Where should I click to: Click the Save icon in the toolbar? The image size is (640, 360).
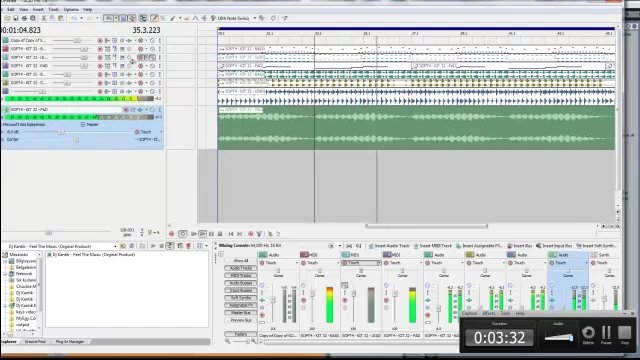16,18
